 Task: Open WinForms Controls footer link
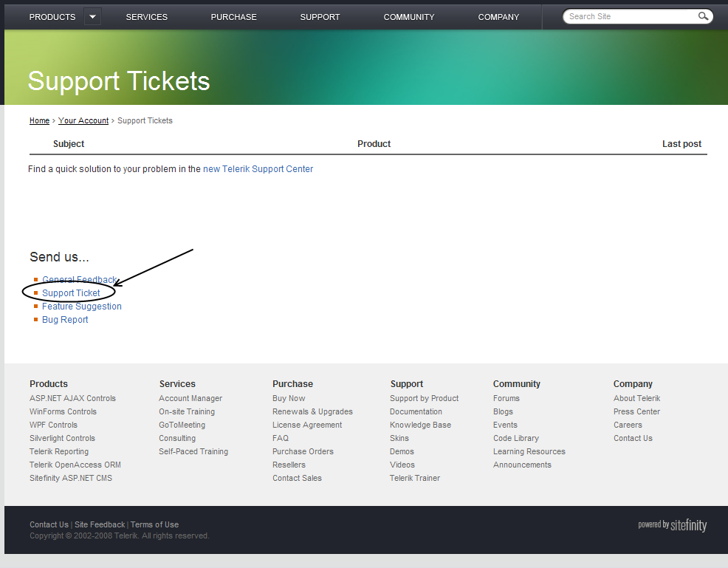click(63, 411)
